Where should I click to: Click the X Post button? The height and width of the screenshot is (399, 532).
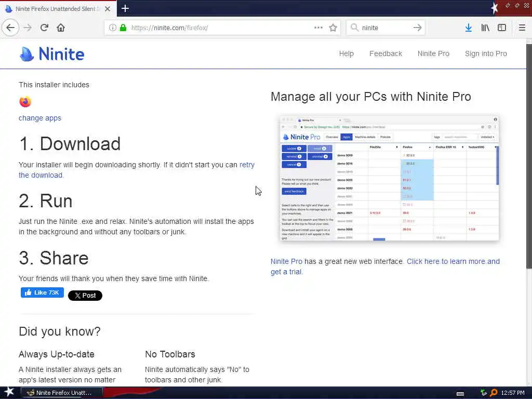click(85, 295)
